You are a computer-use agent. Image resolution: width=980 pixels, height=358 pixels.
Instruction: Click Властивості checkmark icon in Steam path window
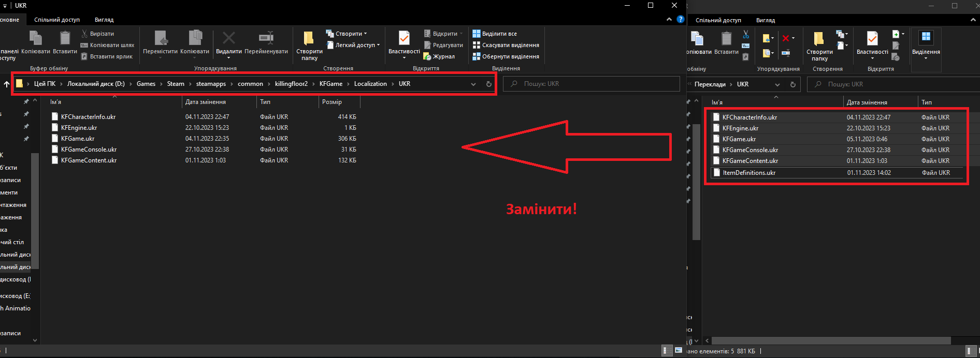pos(404,38)
